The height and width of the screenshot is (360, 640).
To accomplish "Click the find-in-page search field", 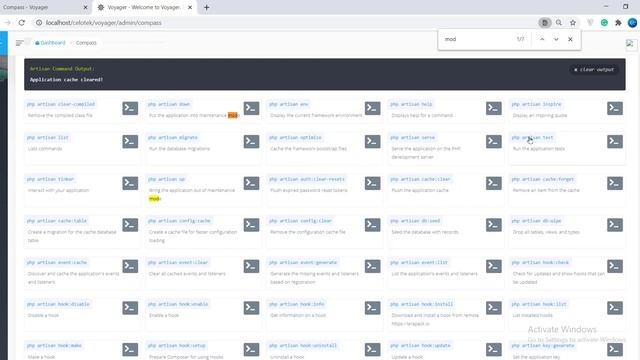I will [x=478, y=39].
